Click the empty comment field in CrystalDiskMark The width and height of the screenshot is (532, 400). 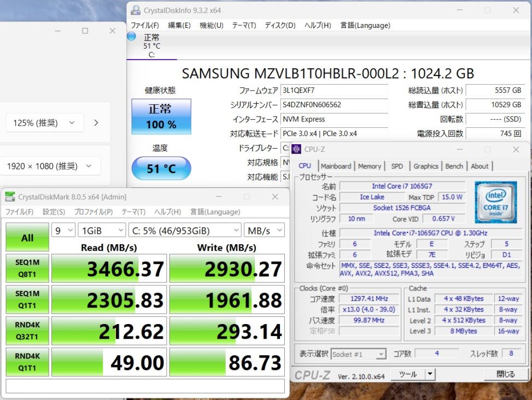pyautogui.click(x=145, y=386)
